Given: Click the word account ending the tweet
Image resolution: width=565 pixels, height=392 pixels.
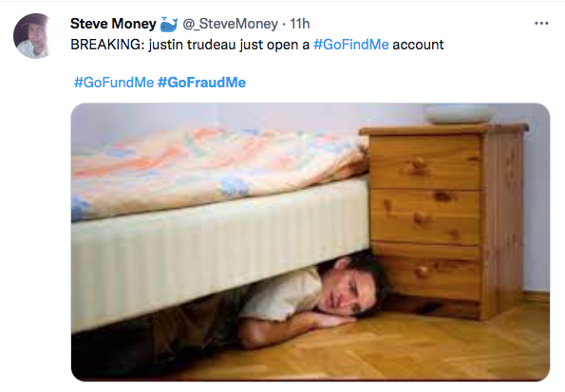Looking at the screenshot, I should 418,45.
